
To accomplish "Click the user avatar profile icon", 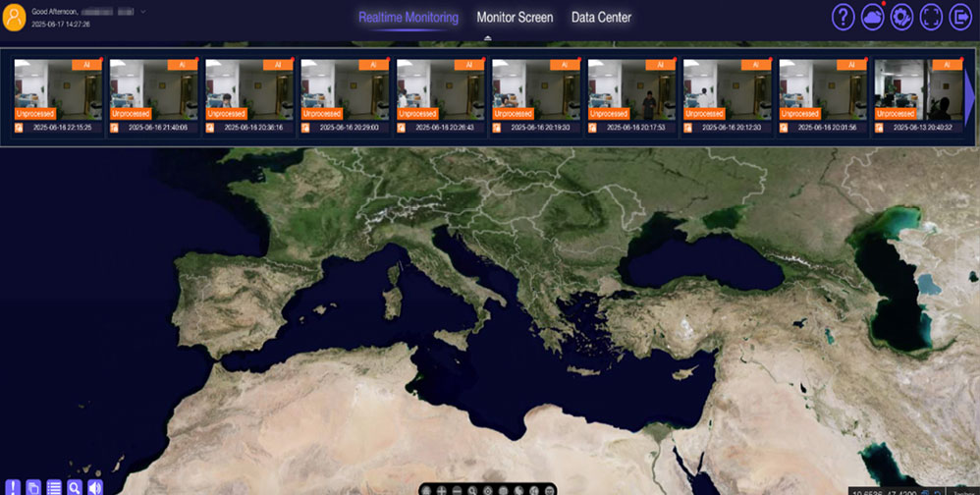I will pyautogui.click(x=15, y=17).
